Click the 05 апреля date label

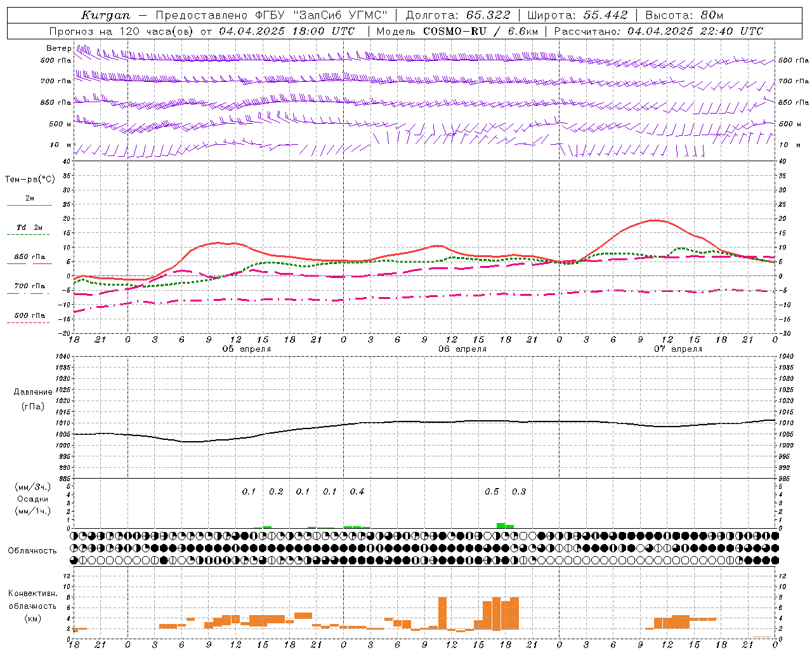(246, 349)
